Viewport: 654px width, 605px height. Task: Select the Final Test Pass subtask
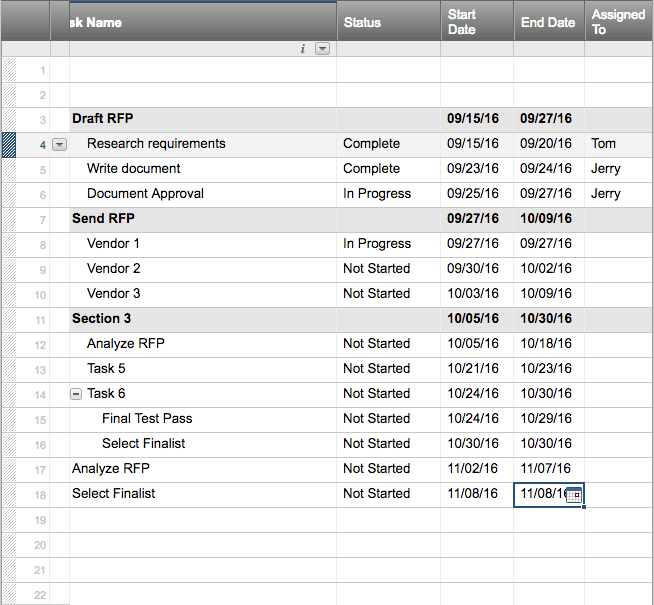(x=147, y=419)
